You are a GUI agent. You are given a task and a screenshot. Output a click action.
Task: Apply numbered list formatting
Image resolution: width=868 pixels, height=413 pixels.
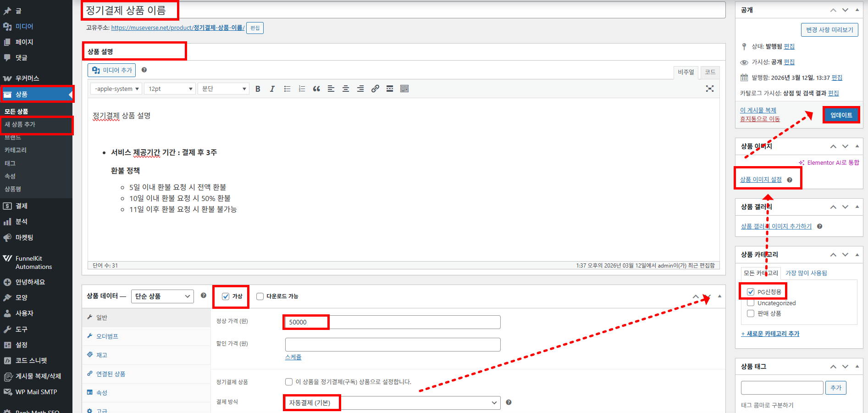302,89
